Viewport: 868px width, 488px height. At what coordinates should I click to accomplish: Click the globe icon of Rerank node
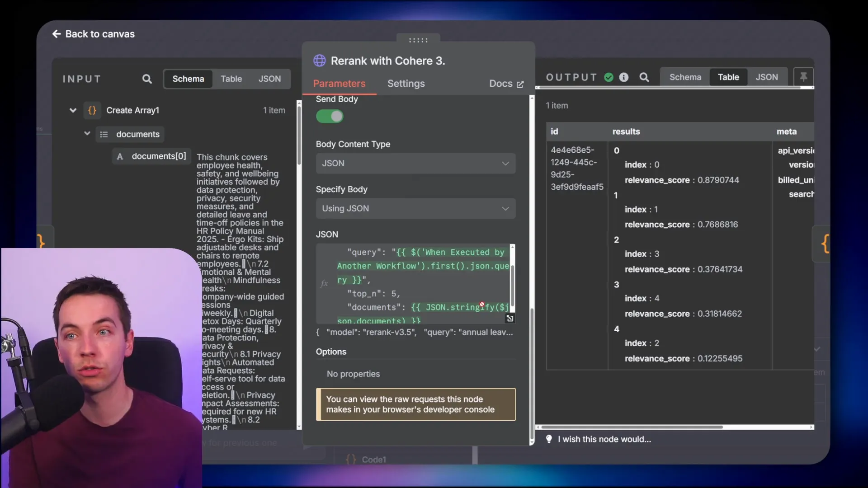click(320, 61)
